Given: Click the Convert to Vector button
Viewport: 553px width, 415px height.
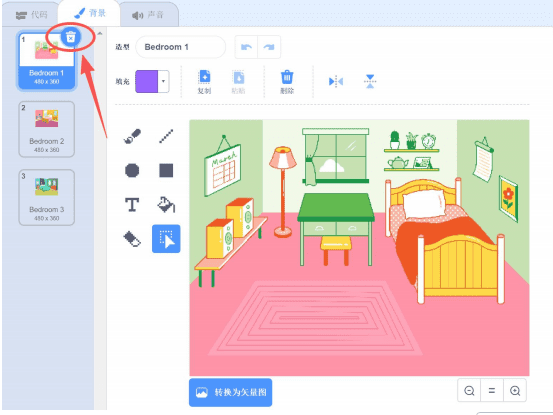Looking at the screenshot, I should point(231,392).
